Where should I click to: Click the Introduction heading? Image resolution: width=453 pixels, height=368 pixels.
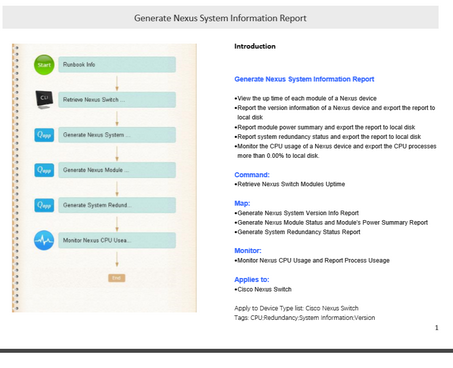255,46
